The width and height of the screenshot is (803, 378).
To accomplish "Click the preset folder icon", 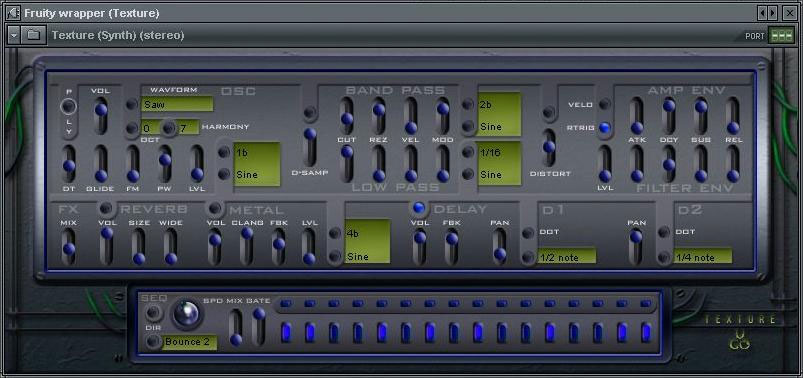I will pyautogui.click(x=33, y=35).
